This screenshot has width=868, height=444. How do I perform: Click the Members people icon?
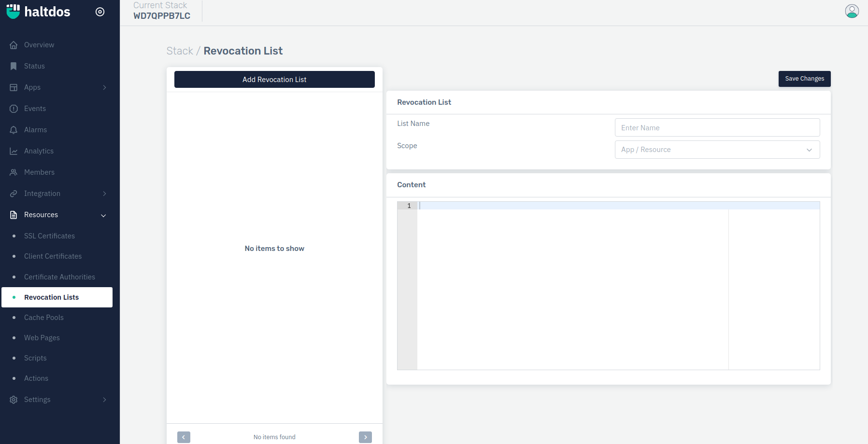click(x=14, y=172)
